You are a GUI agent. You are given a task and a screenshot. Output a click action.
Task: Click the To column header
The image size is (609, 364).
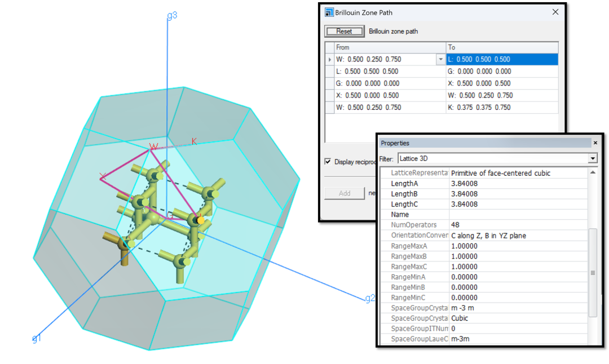pos(502,47)
